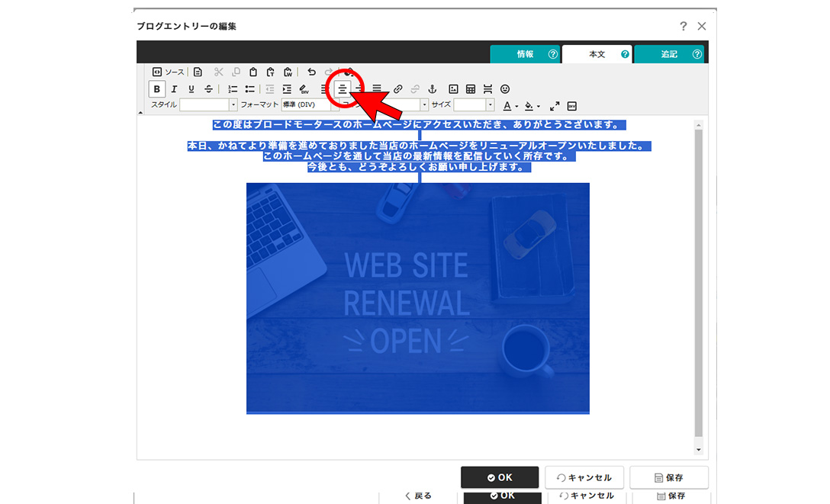830x504 pixels.
Task: Toggle underline formatting
Action: pos(191,89)
